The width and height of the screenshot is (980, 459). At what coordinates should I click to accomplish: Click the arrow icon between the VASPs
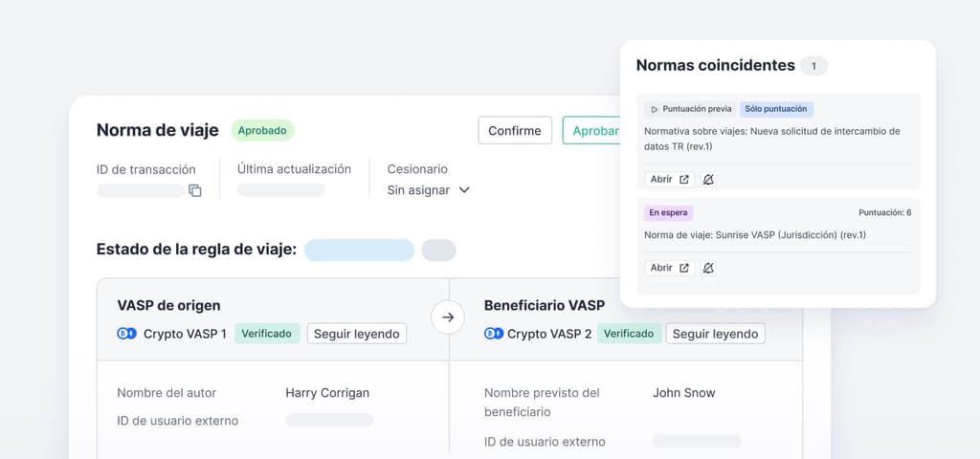[x=448, y=317]
